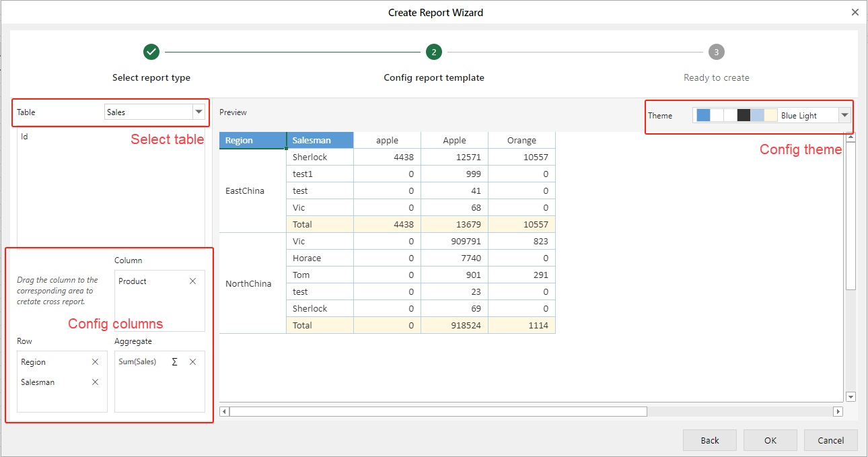Click the Sales table combo box
This screenshot has height=457, width=868.
click(x=155, y=112)
